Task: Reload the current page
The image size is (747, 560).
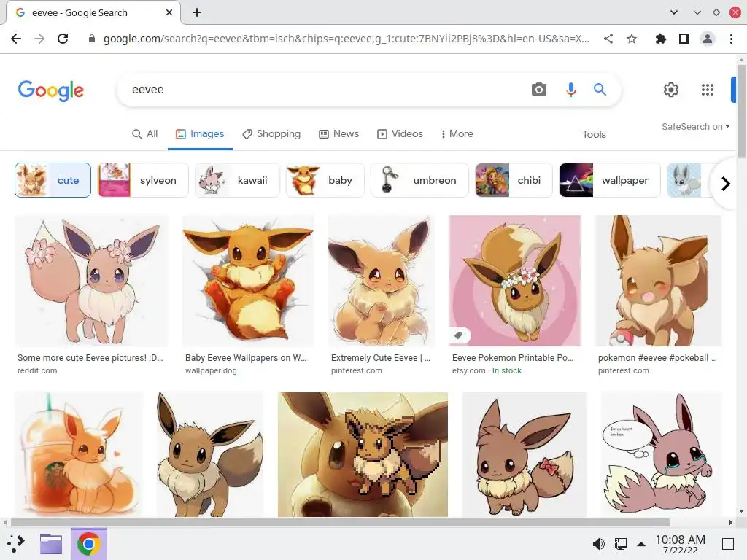Action: (63, 39)
